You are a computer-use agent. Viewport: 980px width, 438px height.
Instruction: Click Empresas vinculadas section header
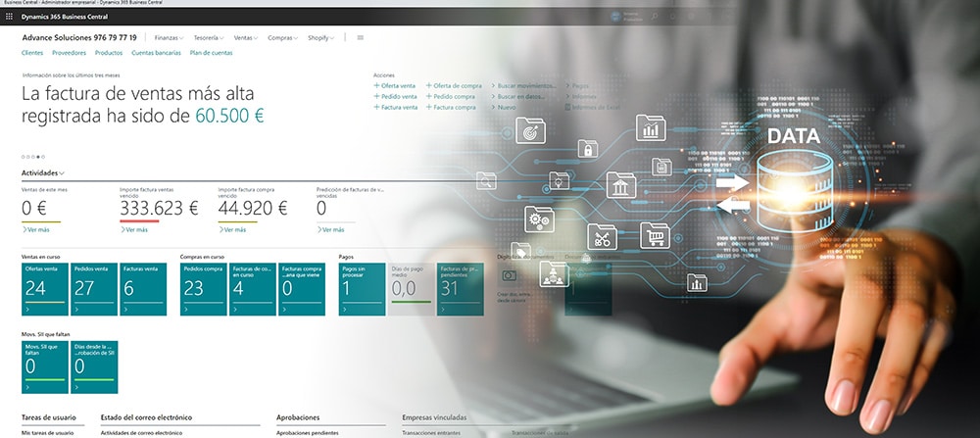point(434,417)
